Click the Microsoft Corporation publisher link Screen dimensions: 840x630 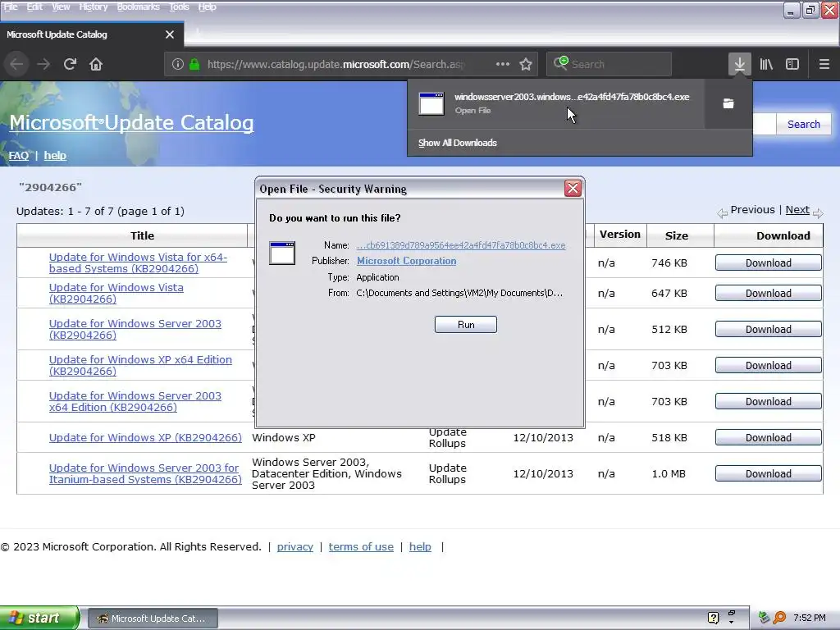(407, 261)
